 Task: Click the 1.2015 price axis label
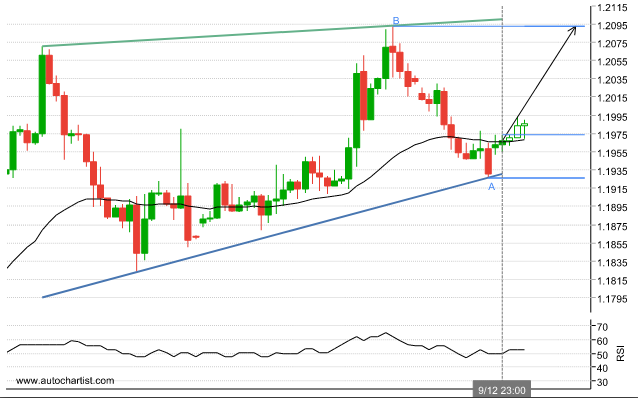click(x=612, y=98)
